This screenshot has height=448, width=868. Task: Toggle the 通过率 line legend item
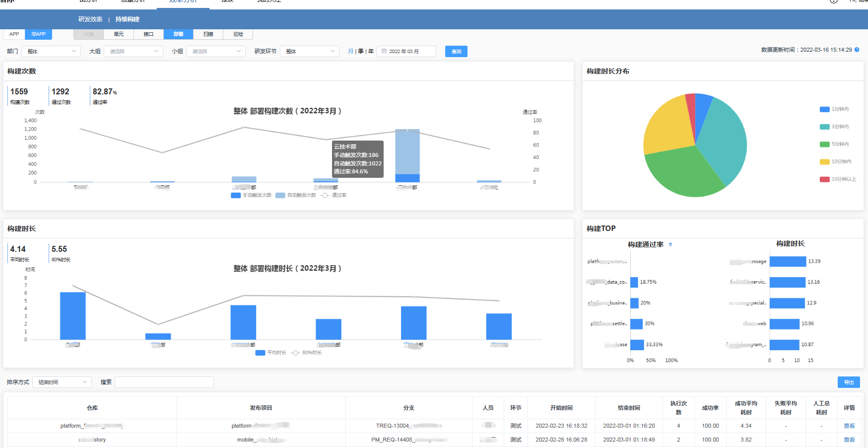(334, 195)
